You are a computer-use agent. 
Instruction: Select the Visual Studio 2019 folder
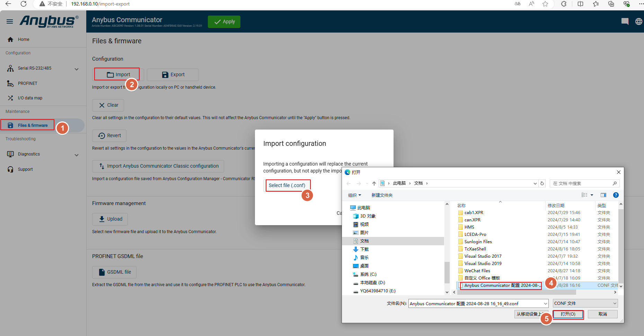pos(483,264)
